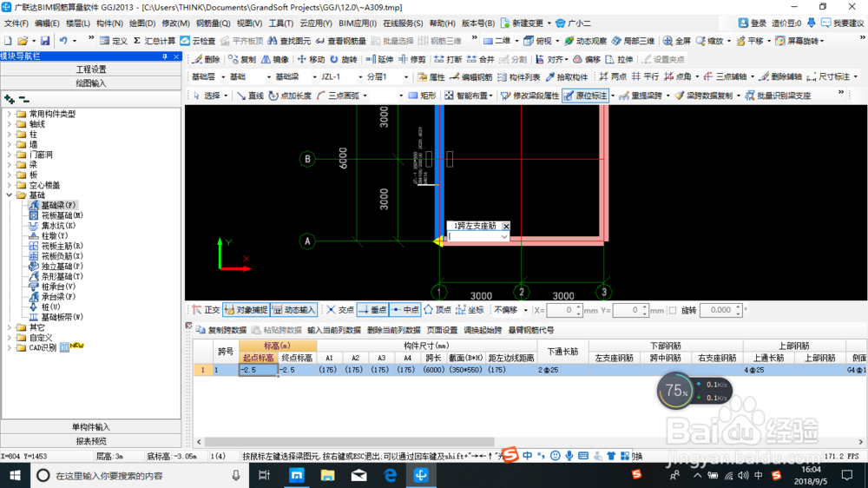This screenshot has width=868, height=488.
Task: Click the X offset input field
Action: click(562, 310)
